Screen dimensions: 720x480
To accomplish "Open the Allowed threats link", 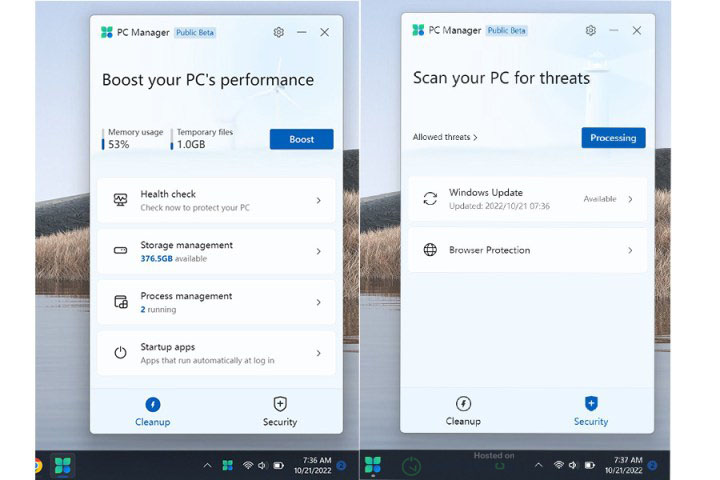I will [x=445, y=138].
